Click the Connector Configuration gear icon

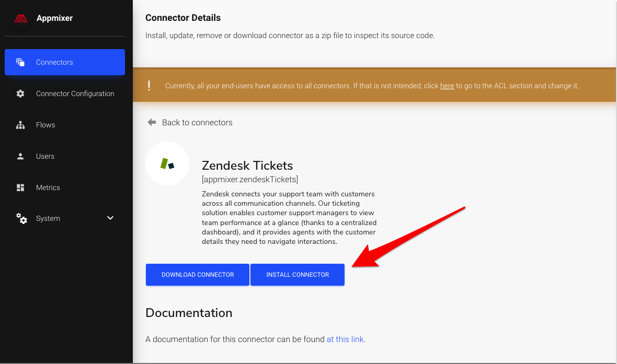[20, 93]
